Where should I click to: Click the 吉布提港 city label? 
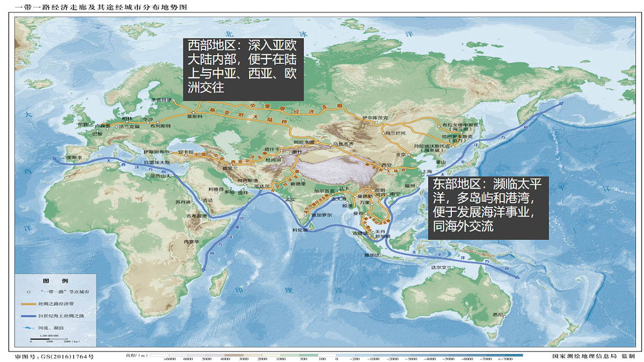pos(196,216)
